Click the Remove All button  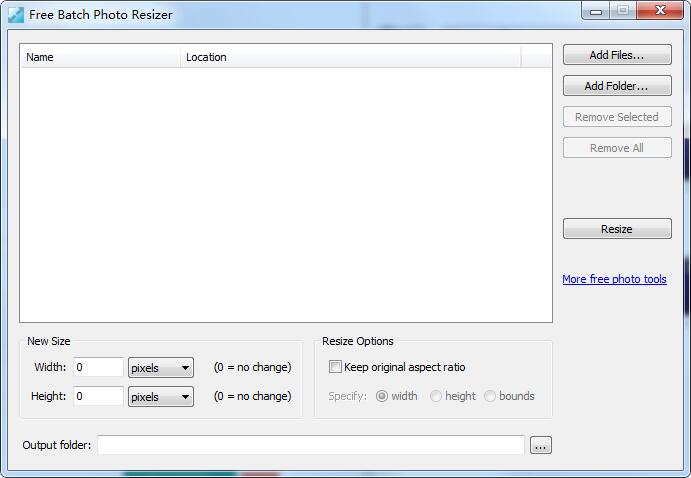617,148
